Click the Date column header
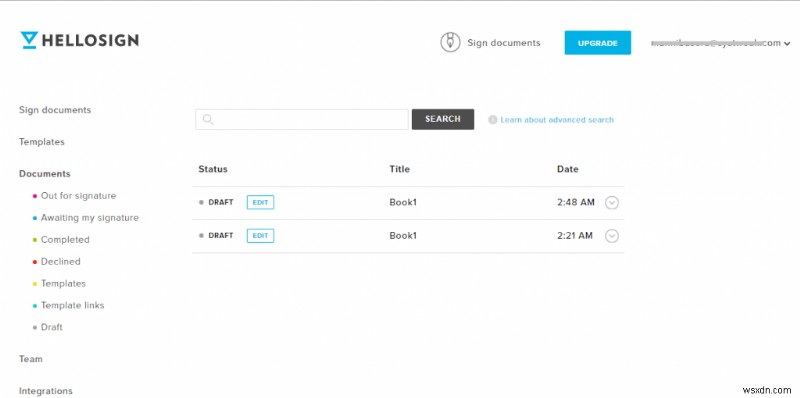This screenshot has width=800, height=398. point(567,169)
